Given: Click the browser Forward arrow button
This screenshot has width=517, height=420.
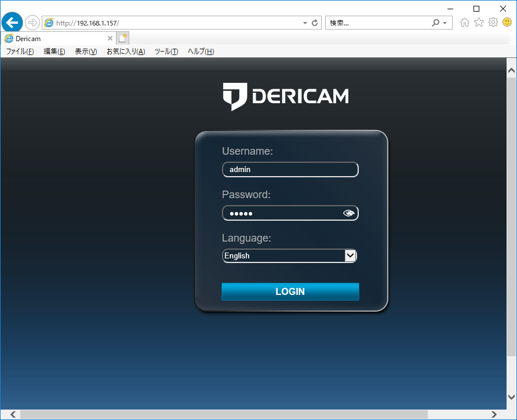Looking at the screenshot, I should click(32, 23).
